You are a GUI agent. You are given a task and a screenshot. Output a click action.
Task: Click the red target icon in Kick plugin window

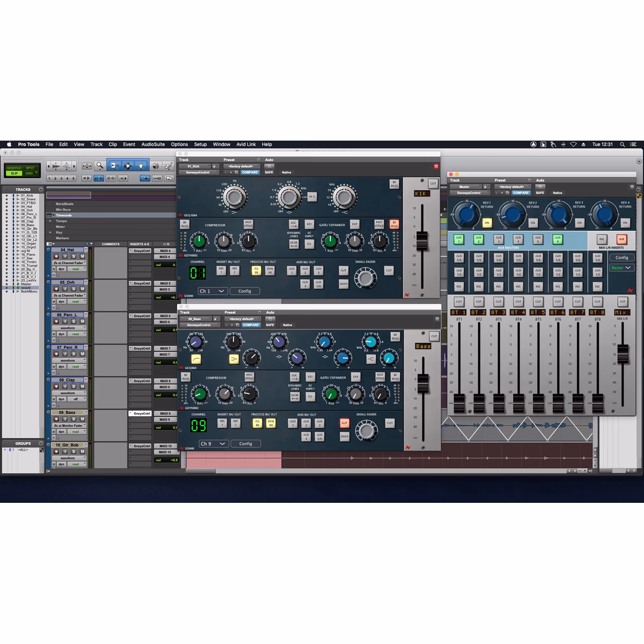click(436, 166)
